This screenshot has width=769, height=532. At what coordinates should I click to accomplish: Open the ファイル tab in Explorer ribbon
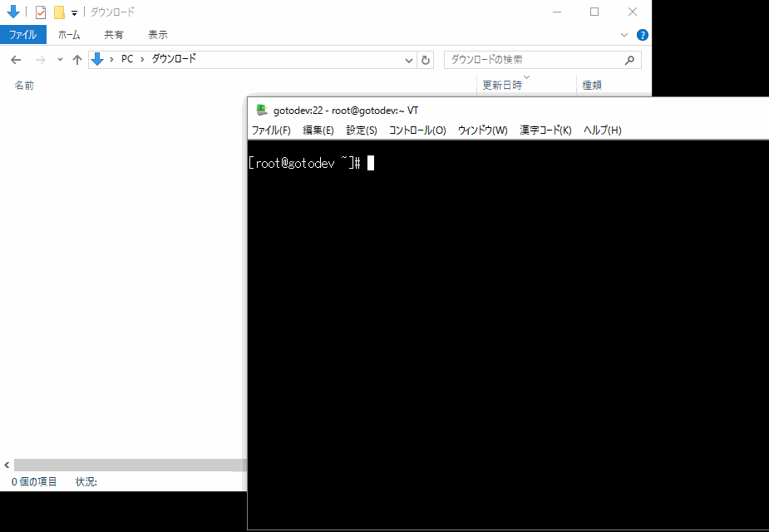(x=23, y=35)
